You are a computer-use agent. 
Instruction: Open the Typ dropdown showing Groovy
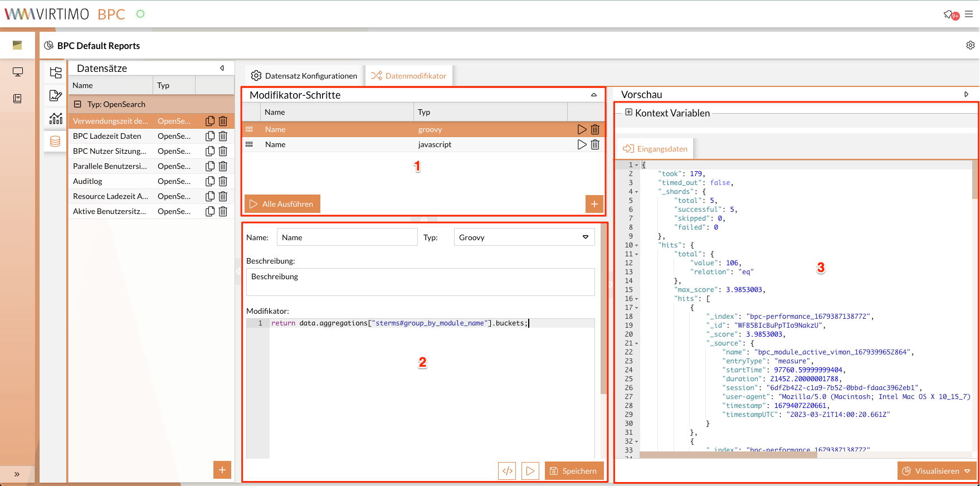(524, 237)
